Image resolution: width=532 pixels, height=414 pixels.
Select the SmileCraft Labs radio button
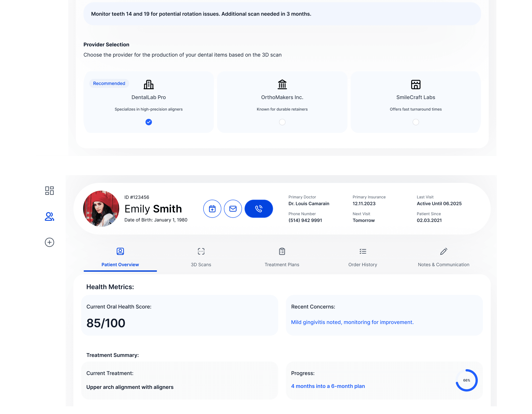coord(416,122)
